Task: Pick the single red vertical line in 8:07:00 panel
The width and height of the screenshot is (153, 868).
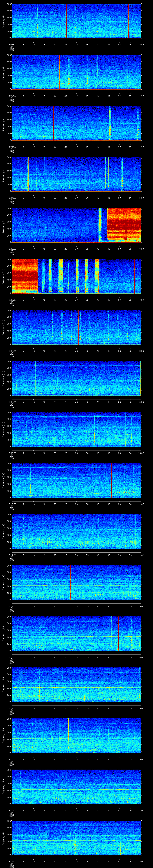Action: 79,327
